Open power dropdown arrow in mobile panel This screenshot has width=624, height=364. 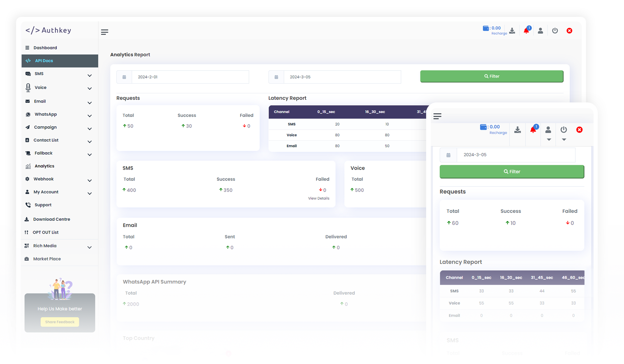564,140
